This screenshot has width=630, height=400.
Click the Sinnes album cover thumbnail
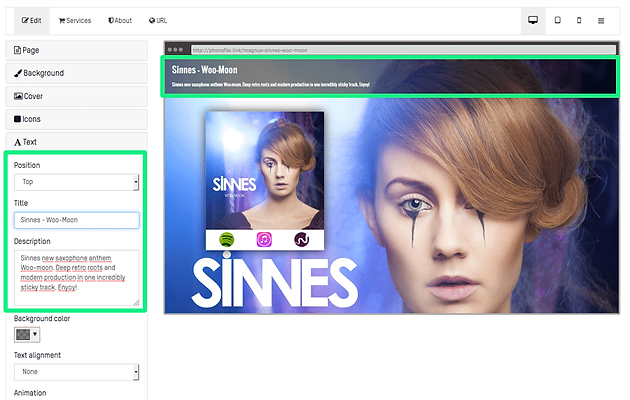pyautogui.click(x=265, y=170)
